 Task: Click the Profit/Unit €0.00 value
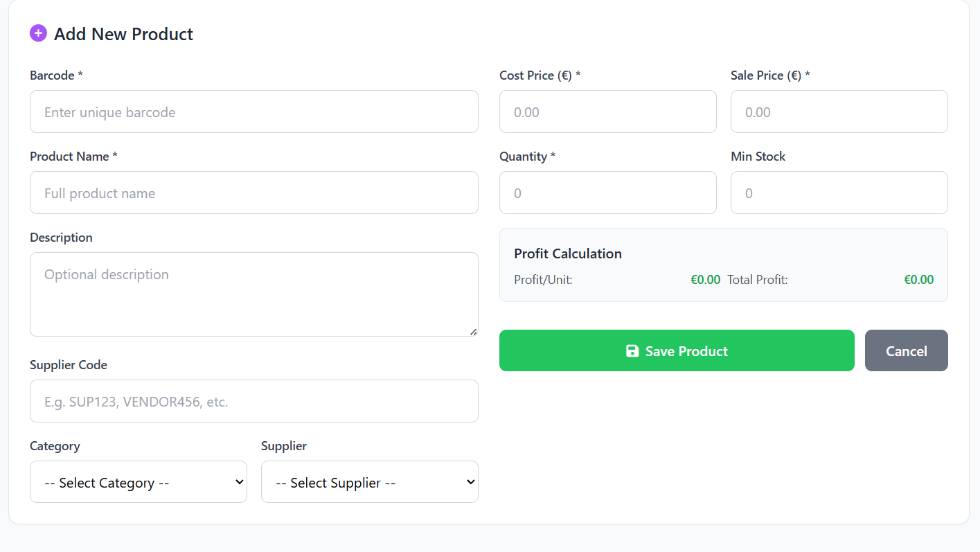[x=705, y=281]
